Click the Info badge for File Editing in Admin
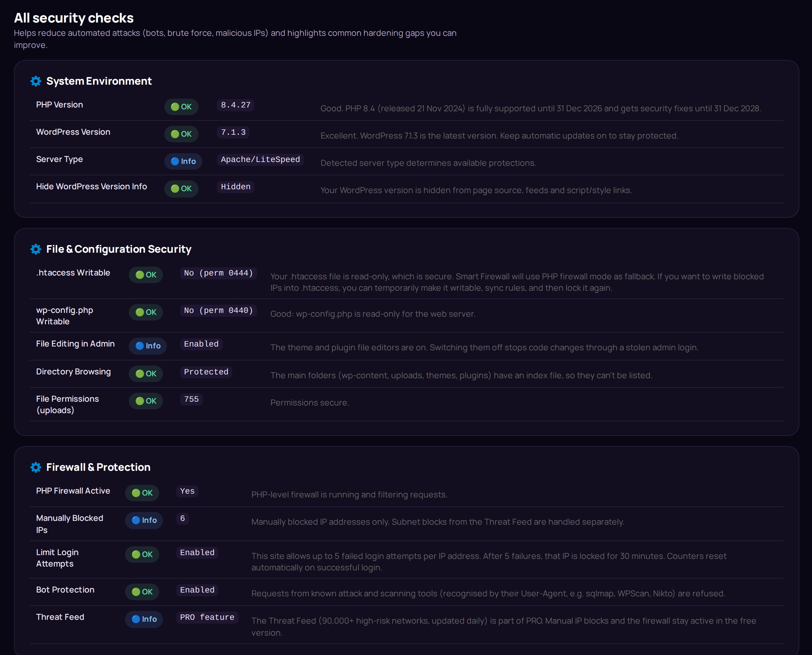Screen dimensions: 812x655 [x=147, y=346]
